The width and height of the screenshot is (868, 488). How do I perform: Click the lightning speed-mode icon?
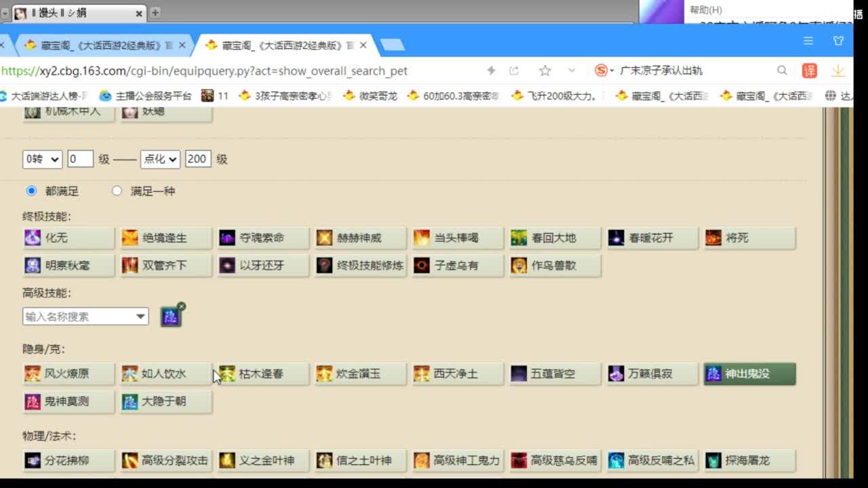click(491, 70)
